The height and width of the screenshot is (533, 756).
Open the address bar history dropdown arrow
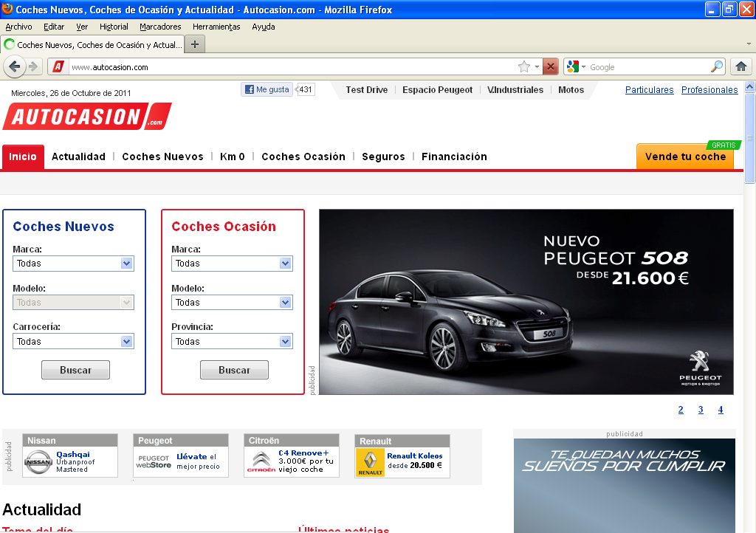(x=537, y=66)
